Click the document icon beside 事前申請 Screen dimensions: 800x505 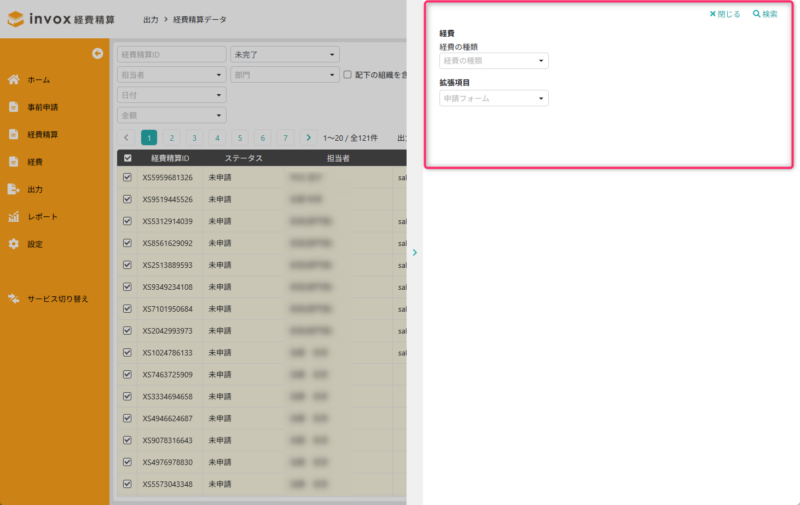pos(14,107)
